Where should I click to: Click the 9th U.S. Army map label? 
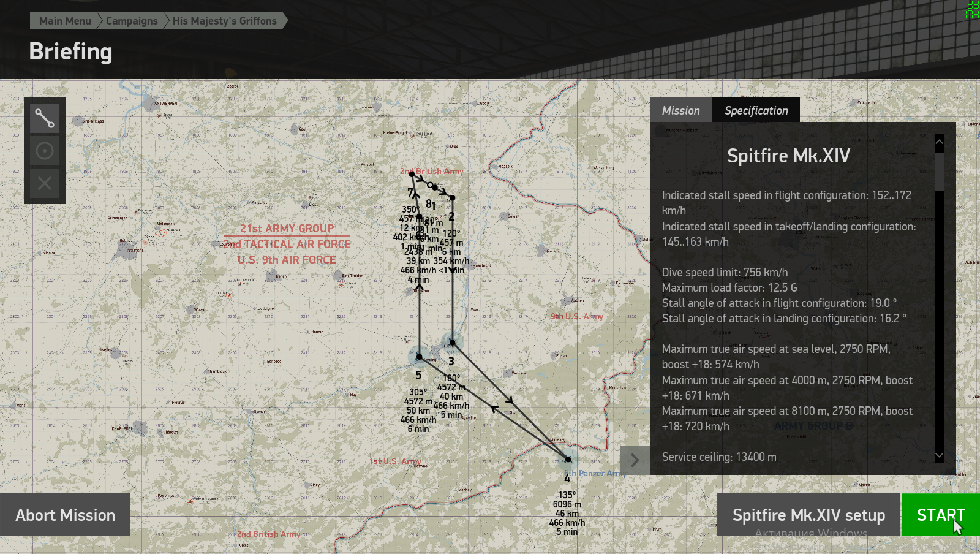click(x=577, y=316)
